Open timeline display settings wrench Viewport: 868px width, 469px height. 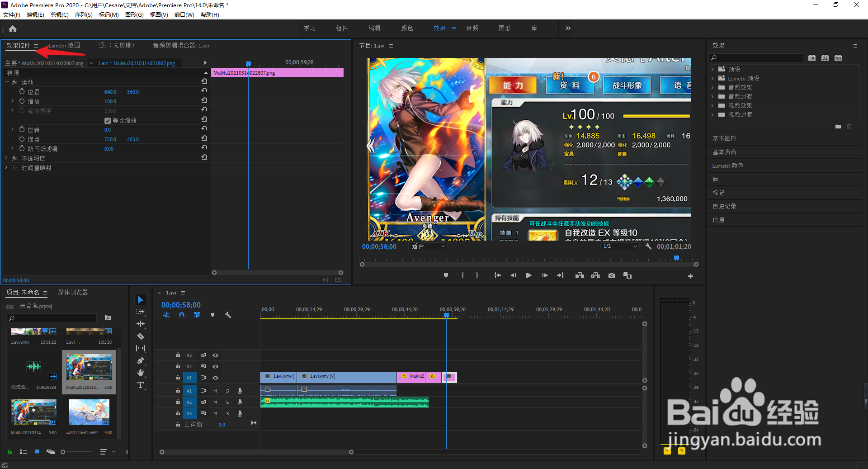point(228,315)
